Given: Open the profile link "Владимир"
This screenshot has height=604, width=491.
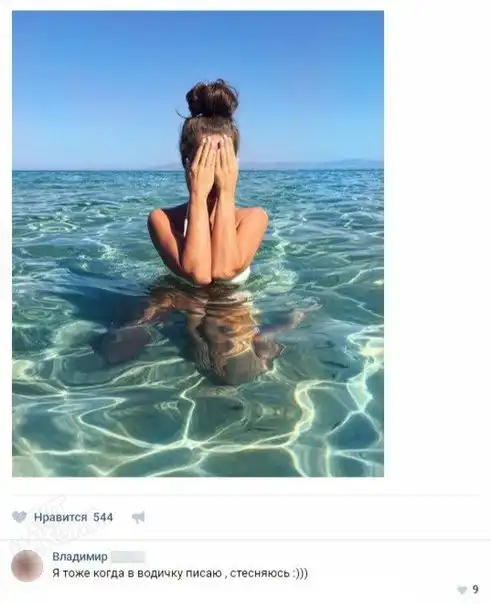Looking at the screenshot, I should click(80, 557).
